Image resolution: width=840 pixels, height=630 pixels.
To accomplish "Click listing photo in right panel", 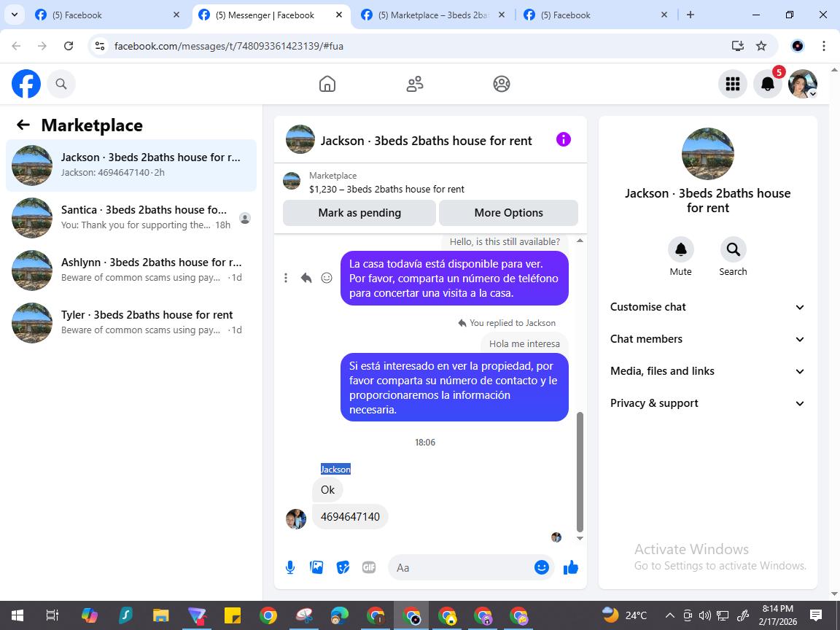I will click(x=708, y=154).
